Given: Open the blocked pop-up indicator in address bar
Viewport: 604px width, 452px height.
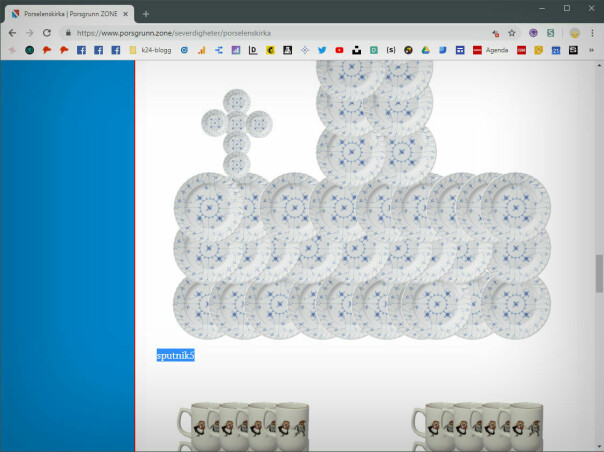Looking at the screenshot, I should [496, 34].
